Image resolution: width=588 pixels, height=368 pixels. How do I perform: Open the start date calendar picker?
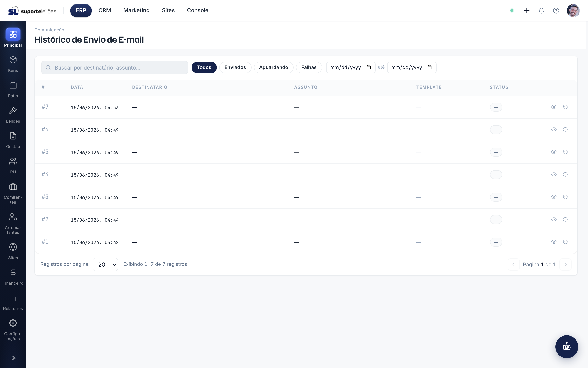click(369, 67)
